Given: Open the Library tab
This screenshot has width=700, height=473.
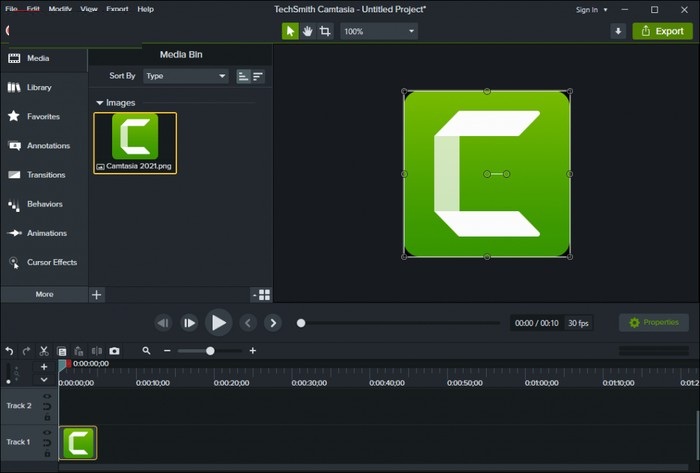Looking at the screenshot, I should click(44, 87).
